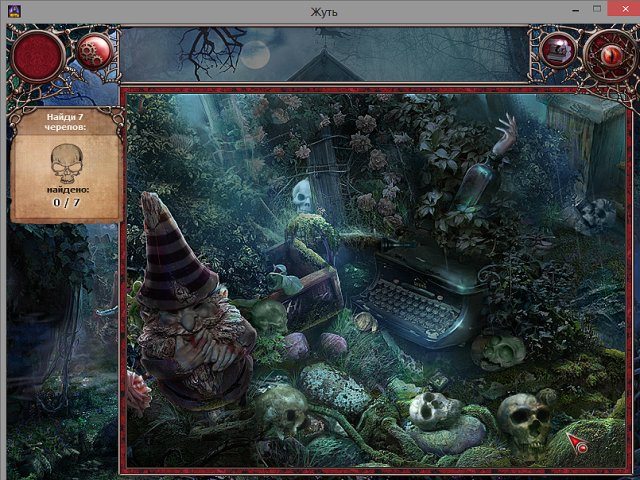
Task: Pick the green skull beside the gnome
Action: 268,318
